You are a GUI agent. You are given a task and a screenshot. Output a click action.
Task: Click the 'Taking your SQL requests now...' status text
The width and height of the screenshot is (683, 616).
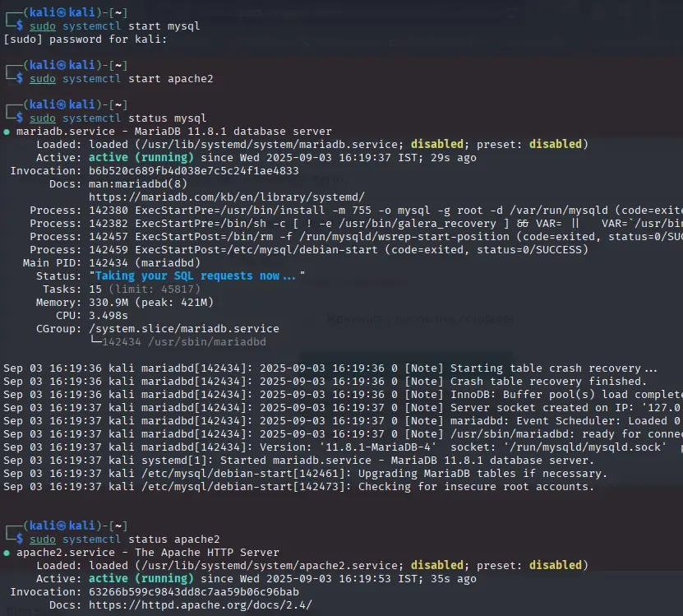[x=197, y=276]
